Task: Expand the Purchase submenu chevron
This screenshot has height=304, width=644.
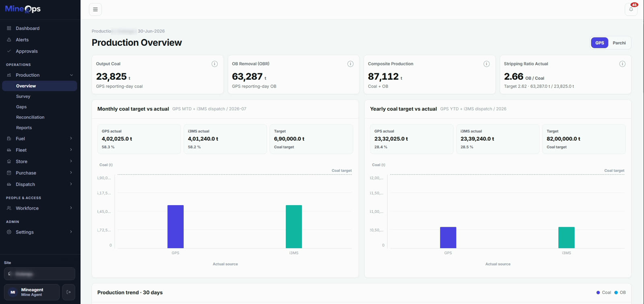Action: click(71, 173)
